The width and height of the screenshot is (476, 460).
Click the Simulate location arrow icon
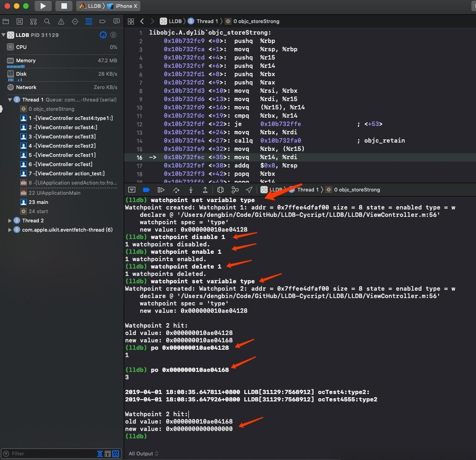coord(249,190)
